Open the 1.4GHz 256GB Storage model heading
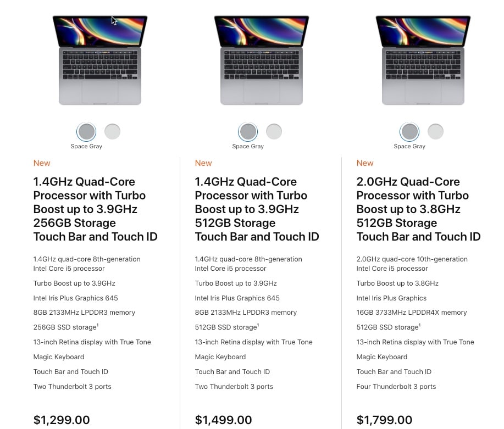504x429 pixels. (95, 209)
